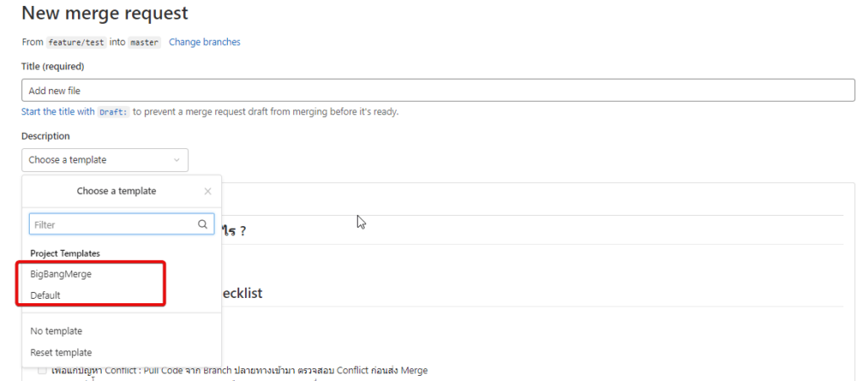Choose the Reset template option
The height and width of the screenshot is (381, 868).
pyautogui.click(x=61, y=352)
